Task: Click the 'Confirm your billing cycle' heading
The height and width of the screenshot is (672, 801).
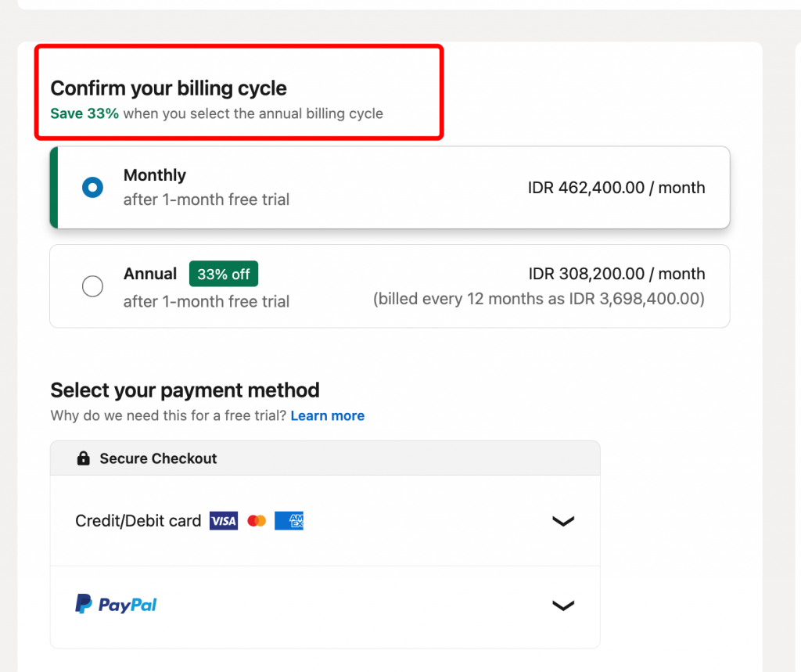Action: coord(168,88)
